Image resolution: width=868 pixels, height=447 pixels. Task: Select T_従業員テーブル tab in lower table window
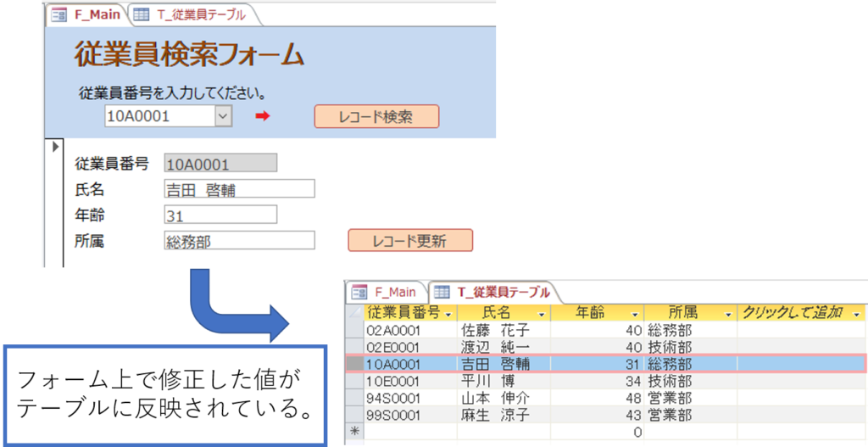point(494,292)
